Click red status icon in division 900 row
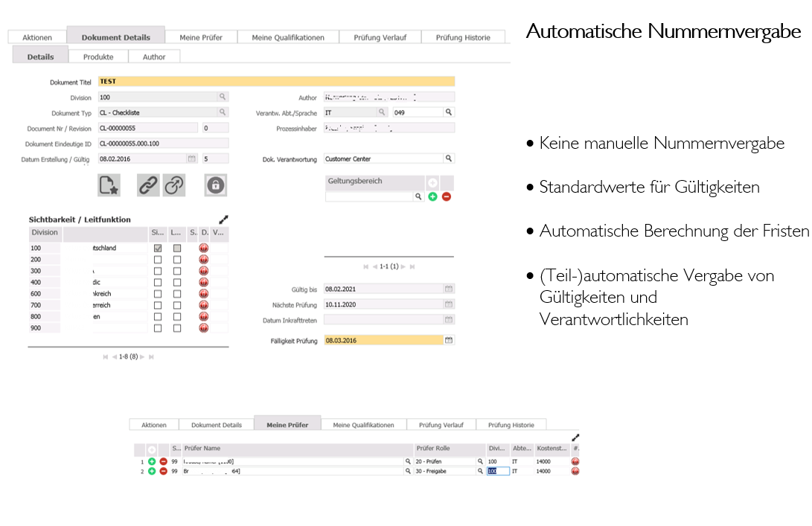Image resolution: width=812 pixels, height=526 pixels. click(x=204, y=327)
